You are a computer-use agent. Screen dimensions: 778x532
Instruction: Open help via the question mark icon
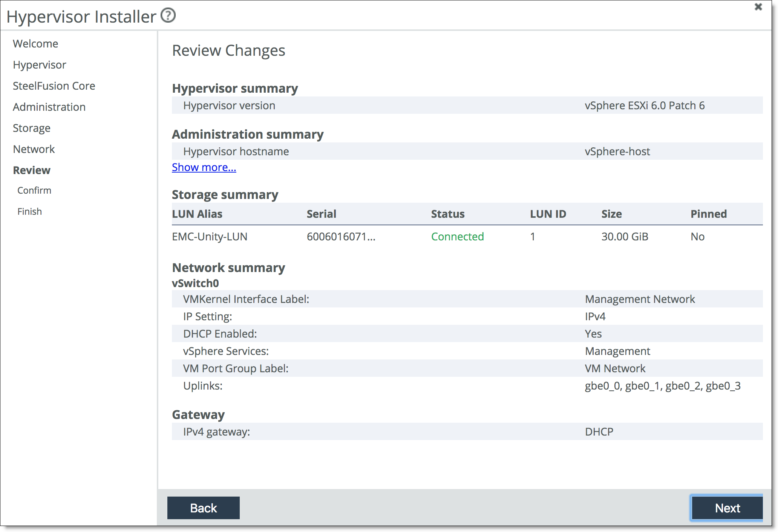coord(168,15)
